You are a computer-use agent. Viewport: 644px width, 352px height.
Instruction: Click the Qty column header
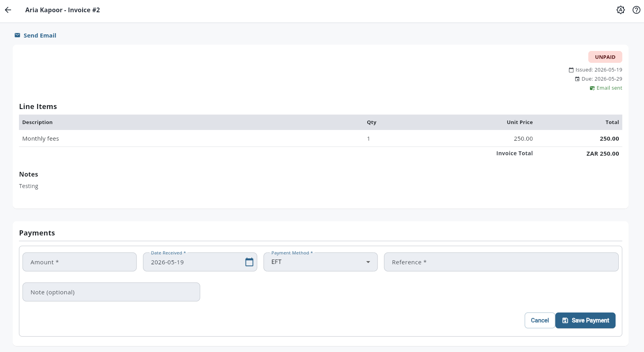(372, 122)
